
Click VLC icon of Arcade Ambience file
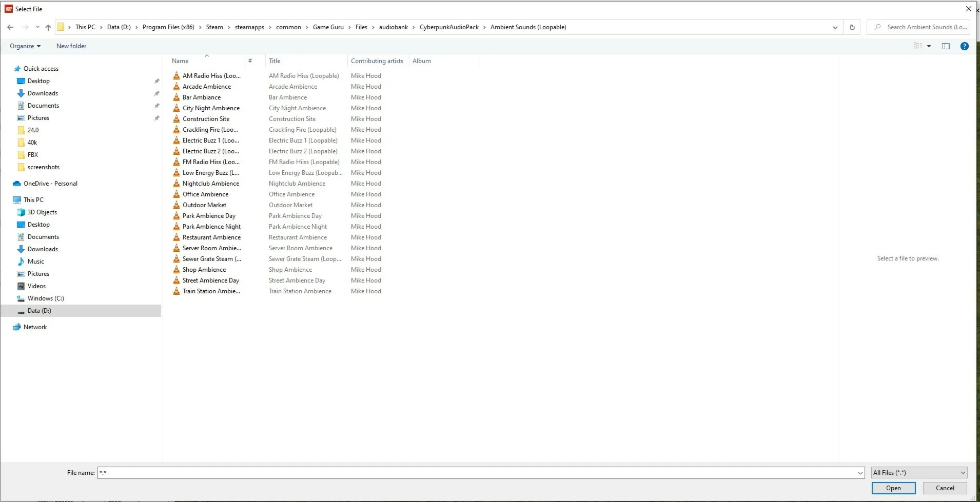[177, 87]
